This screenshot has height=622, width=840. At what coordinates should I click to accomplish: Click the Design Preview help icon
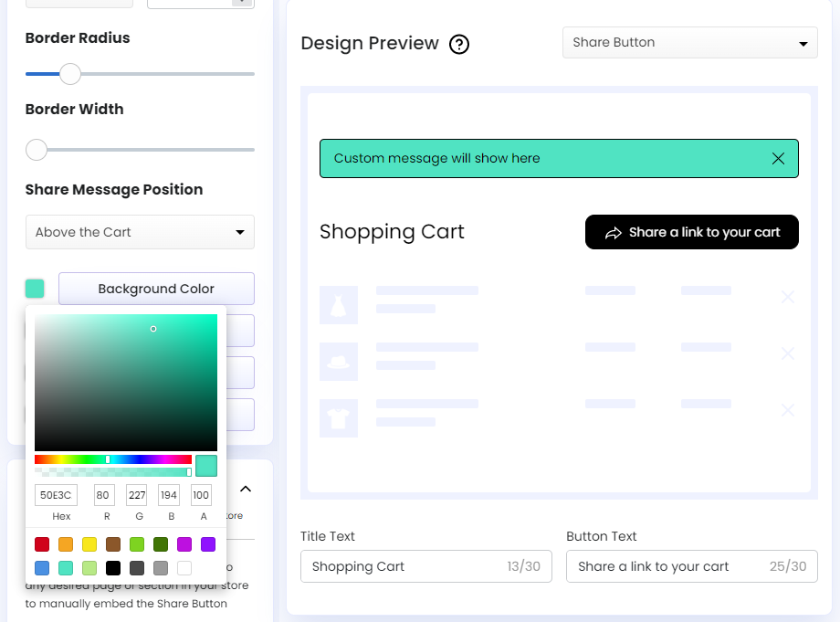[459, 44]
